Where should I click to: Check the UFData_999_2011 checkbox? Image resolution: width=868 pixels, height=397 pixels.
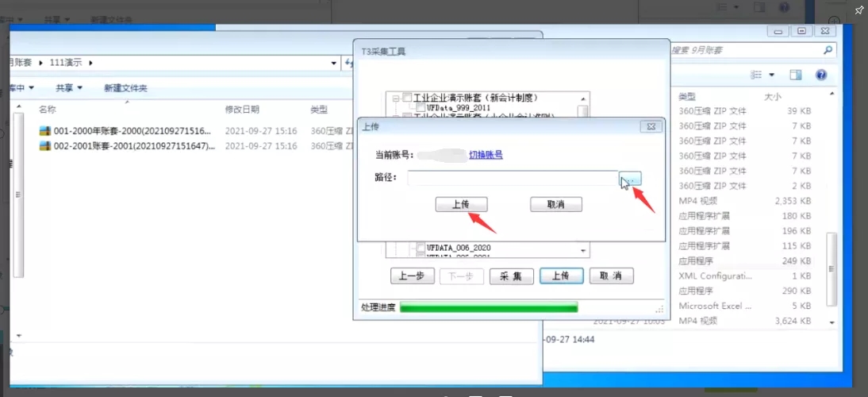tap(421, 107)
